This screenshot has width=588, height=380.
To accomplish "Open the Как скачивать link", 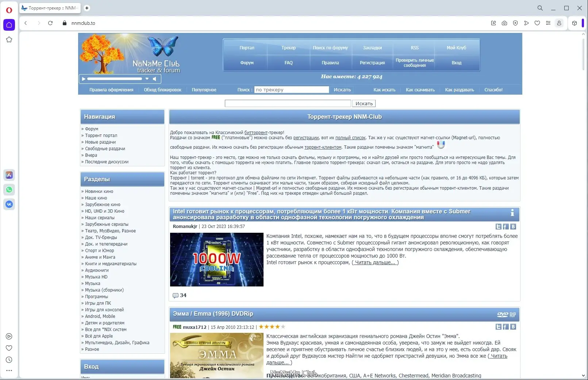I will (420, 90).
